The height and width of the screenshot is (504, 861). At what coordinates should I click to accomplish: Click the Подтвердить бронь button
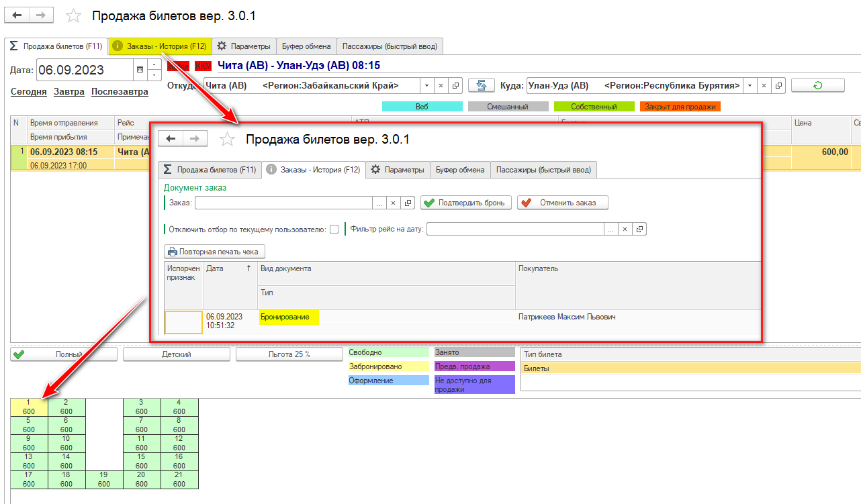click(x=466, y=203)
